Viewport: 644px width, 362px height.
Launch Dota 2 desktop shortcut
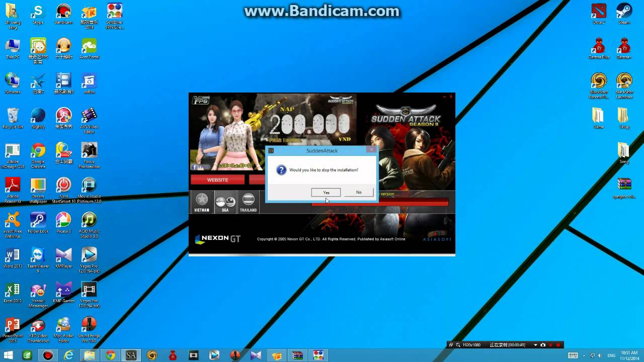coord(599,14)
